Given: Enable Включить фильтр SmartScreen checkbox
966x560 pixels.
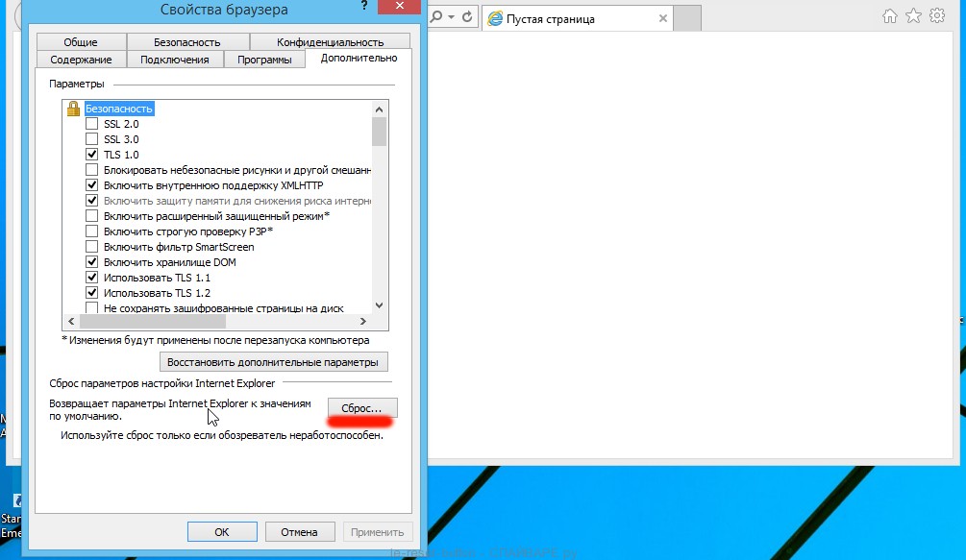Looking at the screenshot, I should click(92, 247).
